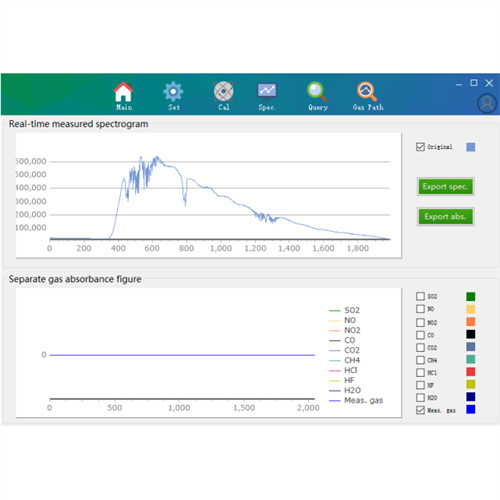Click the green SO2 color swatch
The image size is (500, 500).
[471, 296]
